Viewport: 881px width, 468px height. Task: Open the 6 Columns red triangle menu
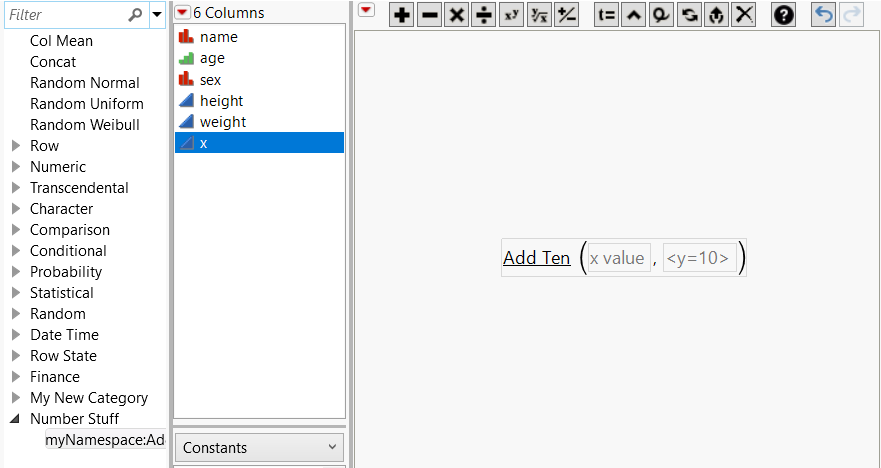[182, 13]
